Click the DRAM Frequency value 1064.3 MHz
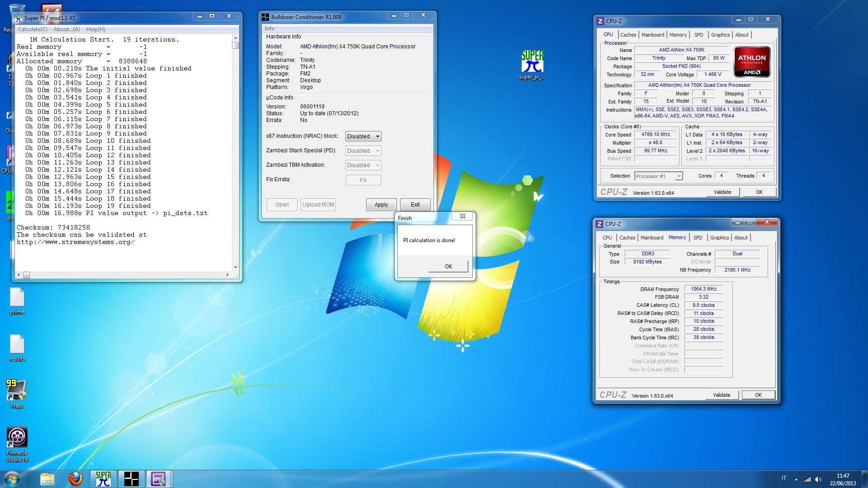This screenshot has width=868, height=488. tap(703, 289)
